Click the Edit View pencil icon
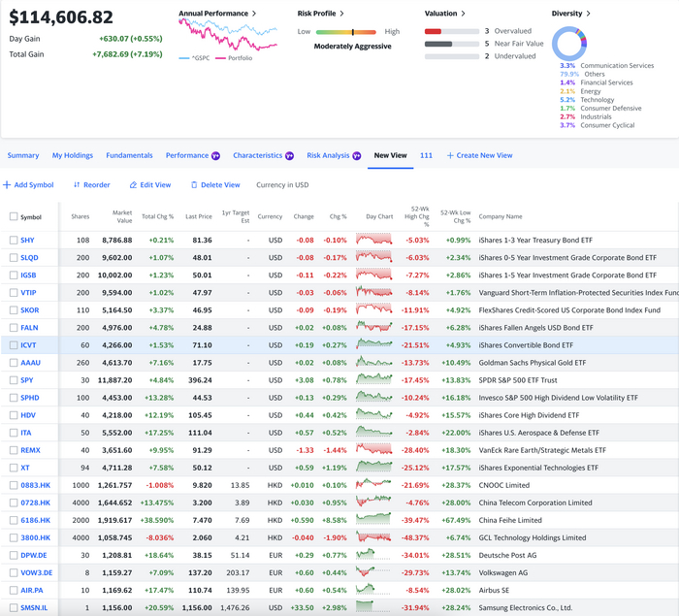This screenshot has width=679, height=616. [133, 185]
